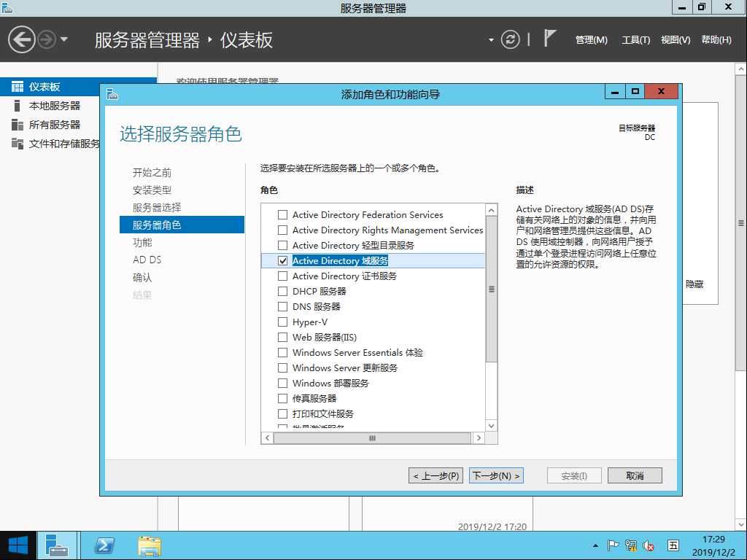The height and width of the screenshot is (560, 747).
Task: Go to 服务器选择 wizard step
Action: point(157,208)
